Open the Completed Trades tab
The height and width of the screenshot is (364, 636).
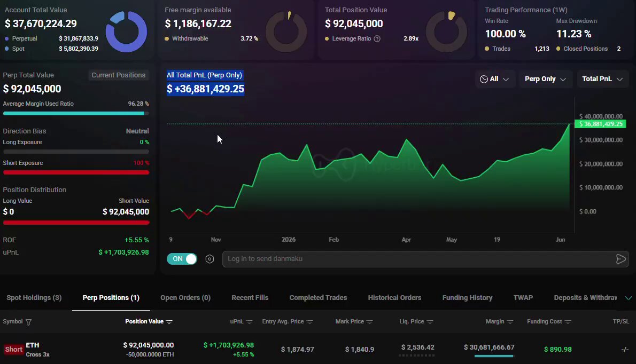click(x=318, y=298)
